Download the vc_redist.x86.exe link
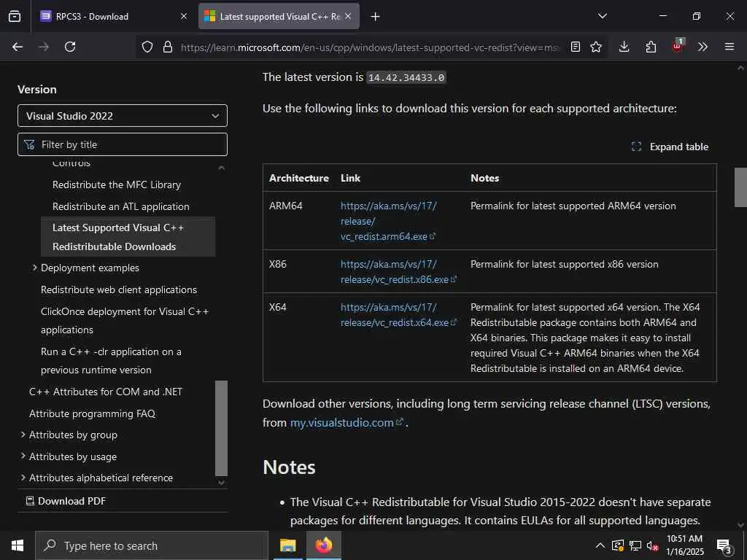The height and width of the screenshot is (560, 747). 399,272
